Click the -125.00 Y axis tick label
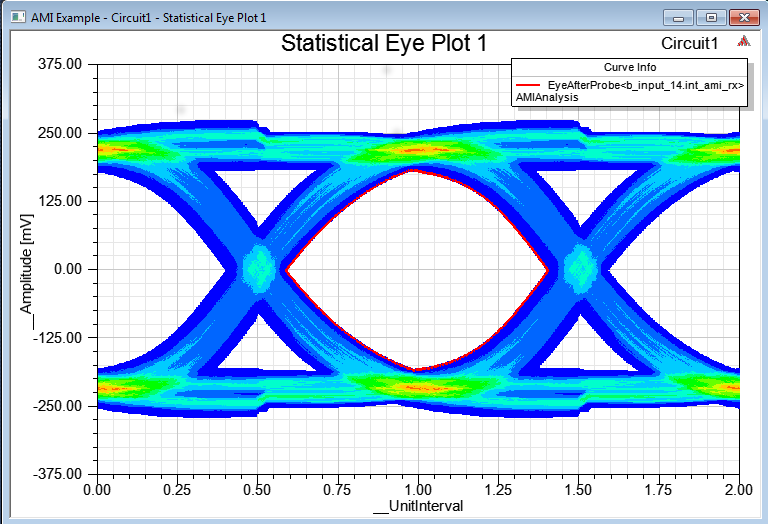Image resolution: width=768 pixels, height=524 pixels. click(57, 337)
